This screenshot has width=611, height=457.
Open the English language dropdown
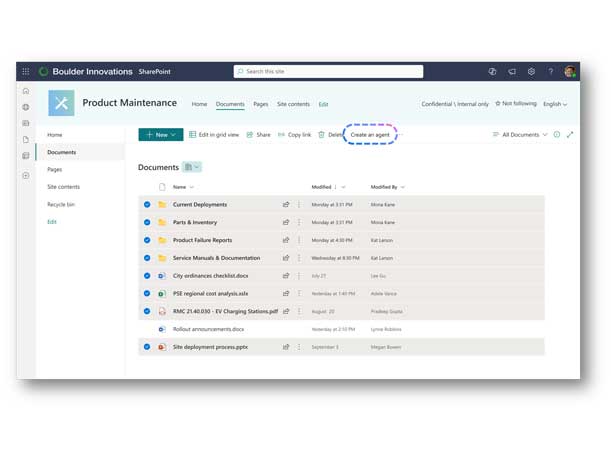(554, 103)
